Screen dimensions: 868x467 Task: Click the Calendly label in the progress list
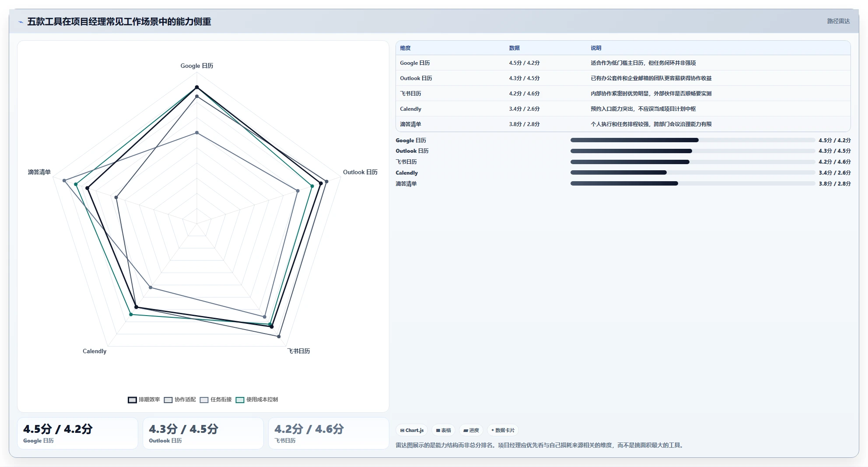coord(406,173)
